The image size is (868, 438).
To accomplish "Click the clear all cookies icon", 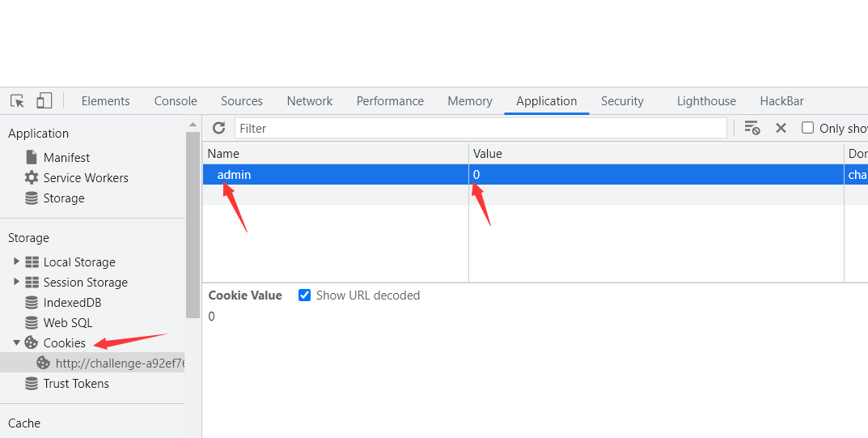I will [x=752, y=128].
